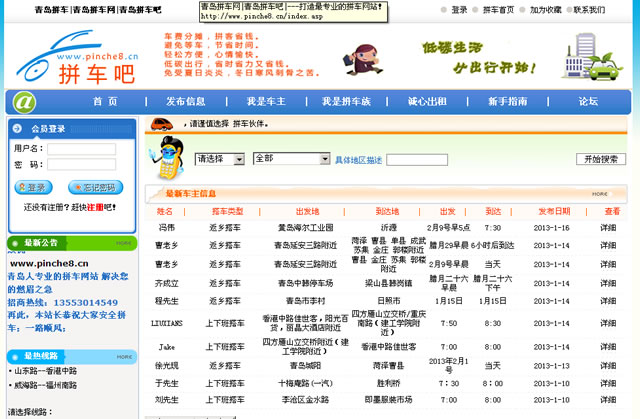The width and height of the screenshot is (640, 419).
Task: Expand the 全部 region dropdown
Action: [x=291, y=159]
